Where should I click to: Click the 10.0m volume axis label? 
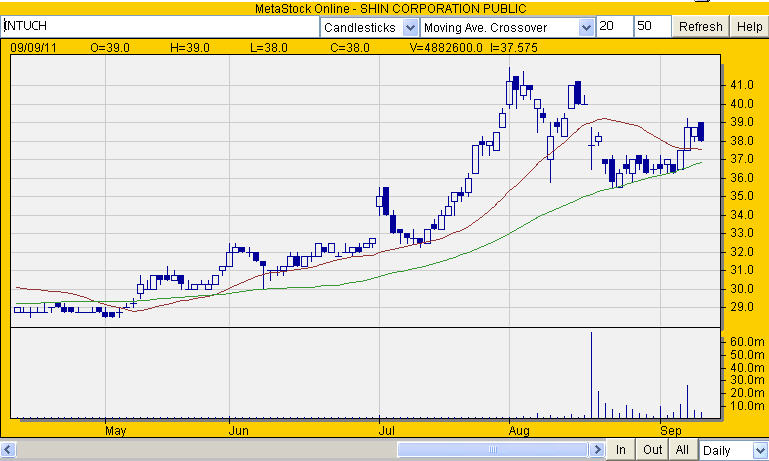coord(747,406)
